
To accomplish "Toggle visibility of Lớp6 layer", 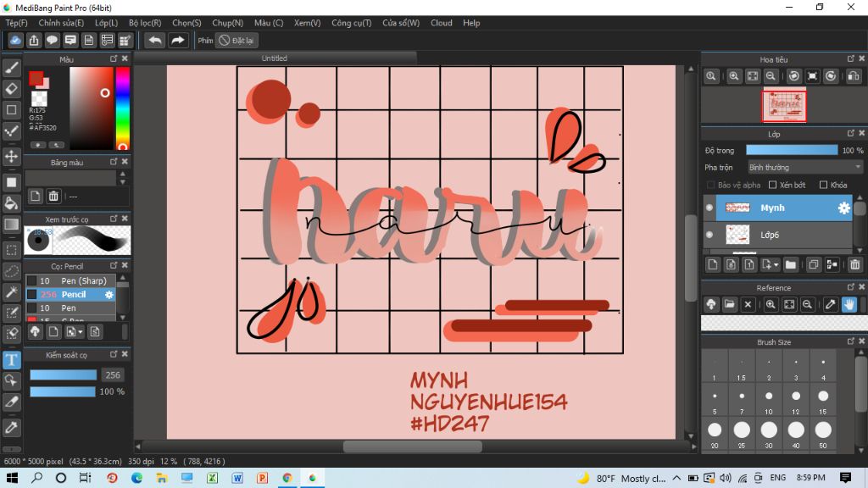I will (x=709, y=236).
